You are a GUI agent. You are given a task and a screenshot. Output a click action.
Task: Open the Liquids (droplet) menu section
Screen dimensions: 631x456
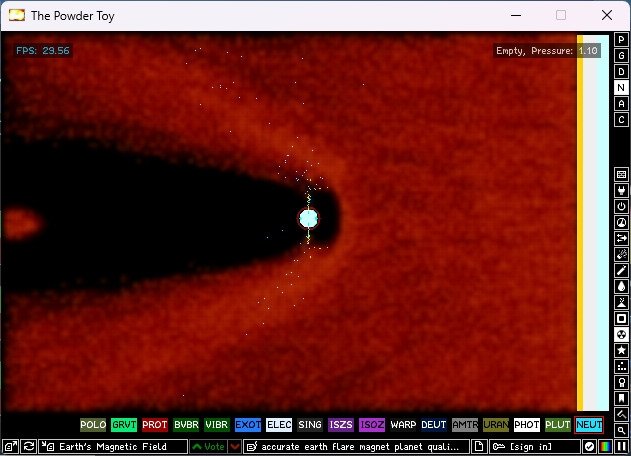[621, 287]
